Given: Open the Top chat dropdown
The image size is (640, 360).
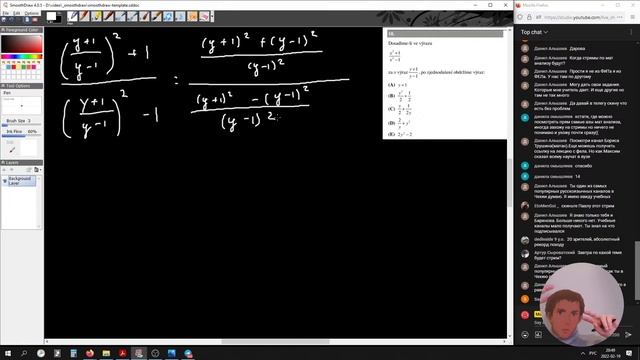Looking at the screenshot, I should coord(534,32).
